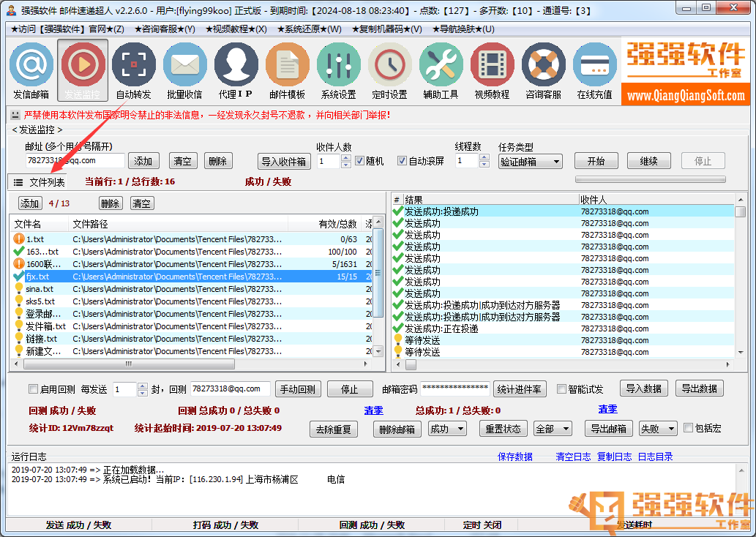The width and height of the screenshot is (756, 537).
Task: Enable the 包括宏 checkbox
Action: [x=688, y=428]
